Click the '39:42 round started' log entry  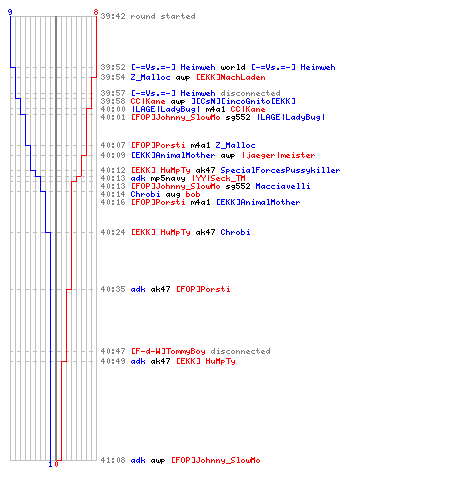[x=148, y=16]
